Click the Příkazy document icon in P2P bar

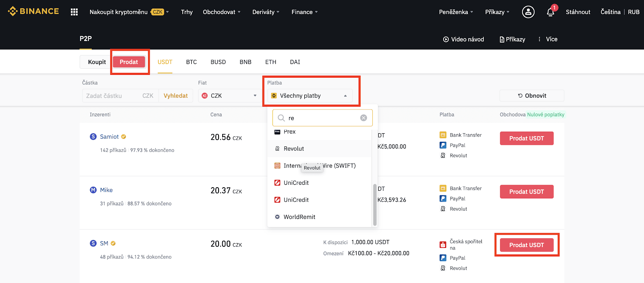(x=502, y=39)
